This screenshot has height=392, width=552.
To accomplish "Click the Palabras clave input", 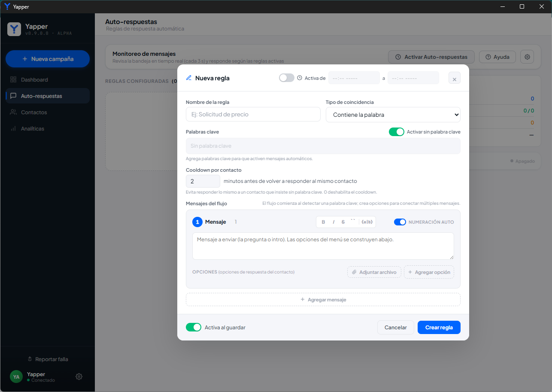I will click(323, 146).
